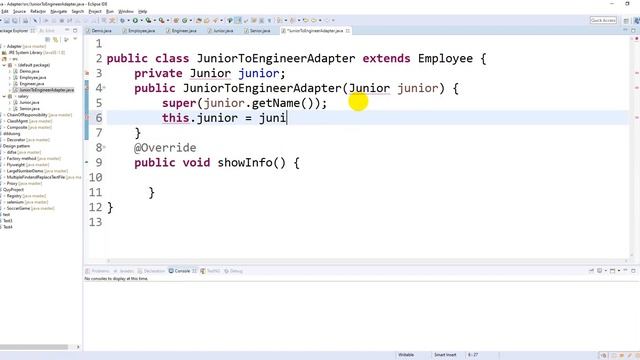Image resolution: width=640 pixels, height=360 pixels.
Task: Click the Save All toolbar icon
Action: (15, 20)
